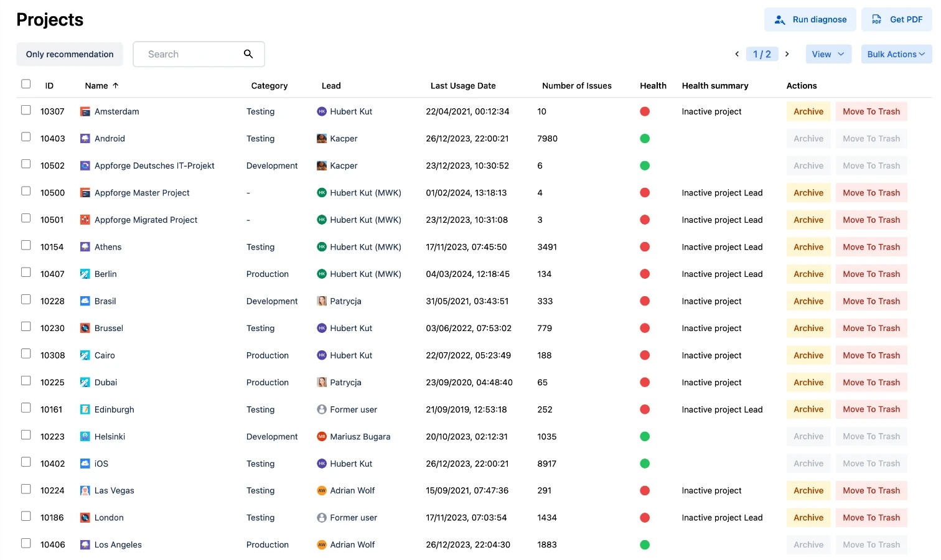Click Patrycja's avatar in the Brasil row
This screenshot has width=941, height=560.
(x=322, y=301)
